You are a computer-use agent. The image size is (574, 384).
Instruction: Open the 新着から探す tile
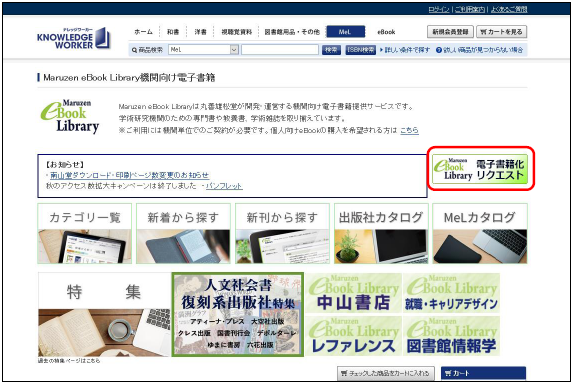tap(183, 234)
